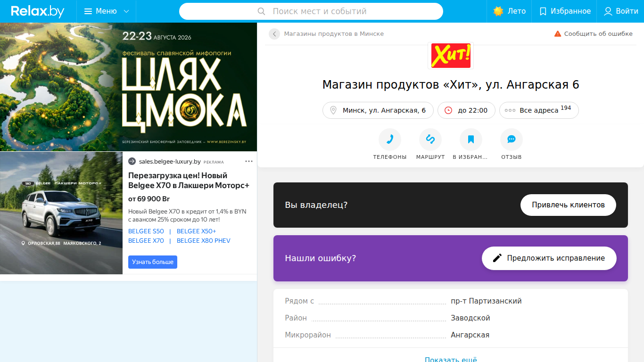Screen dimensions: 644x362
Task: Click Привлечь клиентов button
Action: (x=568, y=205)
